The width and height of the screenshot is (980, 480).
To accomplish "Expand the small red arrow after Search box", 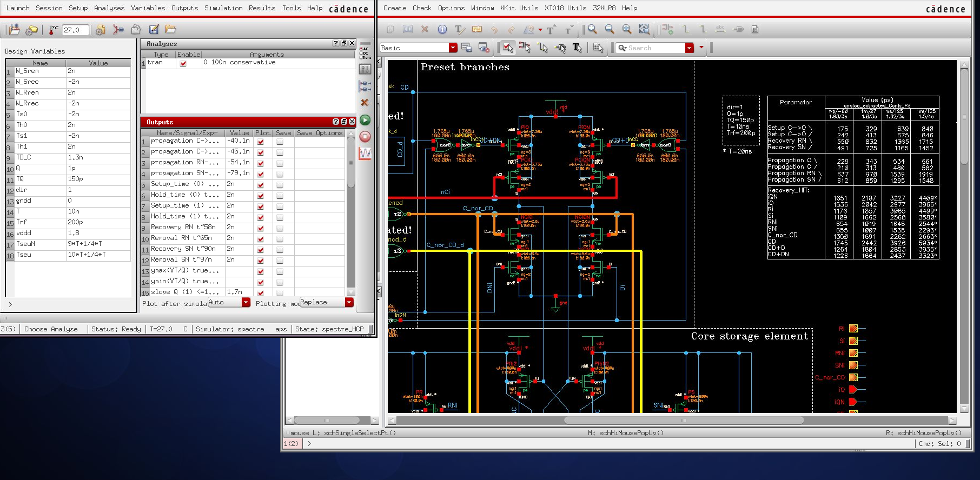I will pos(701,48).
